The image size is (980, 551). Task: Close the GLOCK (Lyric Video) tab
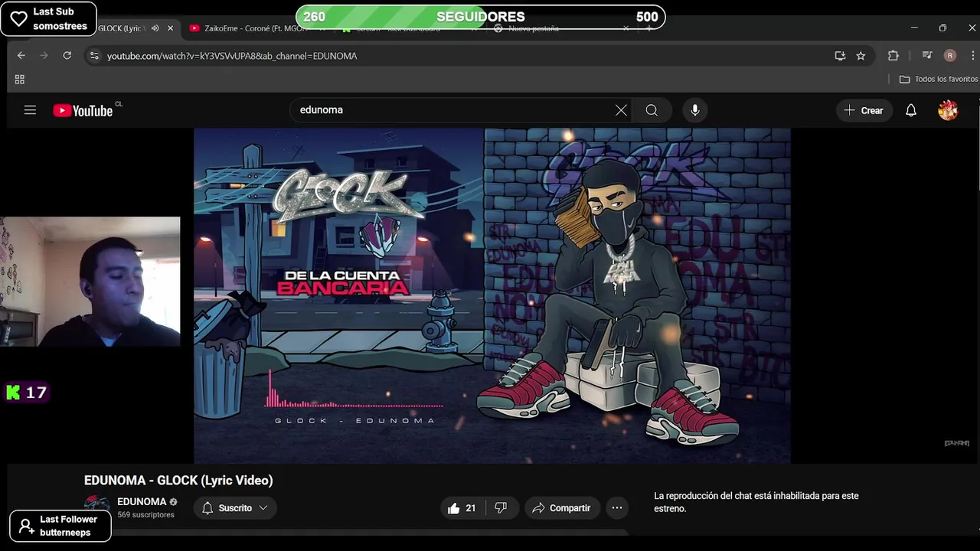click(x=171, y=28)
